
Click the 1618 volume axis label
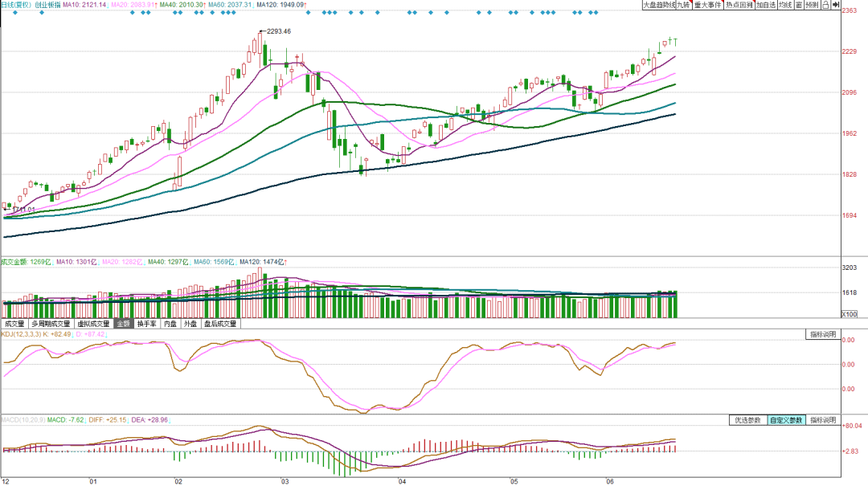pos(850,293)
